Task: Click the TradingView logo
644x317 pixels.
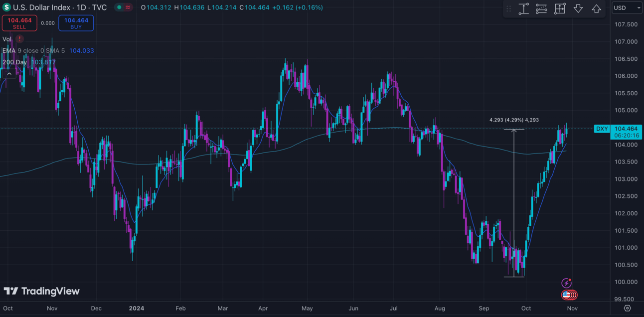Action: 42,291
